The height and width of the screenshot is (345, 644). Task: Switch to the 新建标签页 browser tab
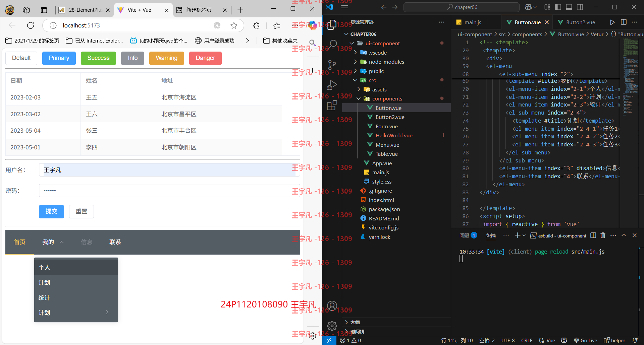click(x=199, y=10)
